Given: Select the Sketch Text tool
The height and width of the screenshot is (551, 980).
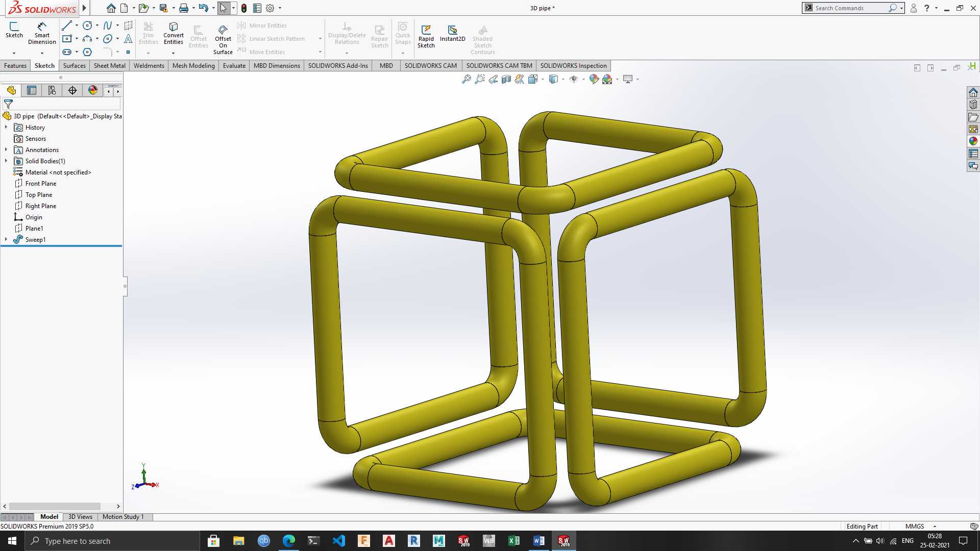Looking at the screenshot, I should 128,39.
